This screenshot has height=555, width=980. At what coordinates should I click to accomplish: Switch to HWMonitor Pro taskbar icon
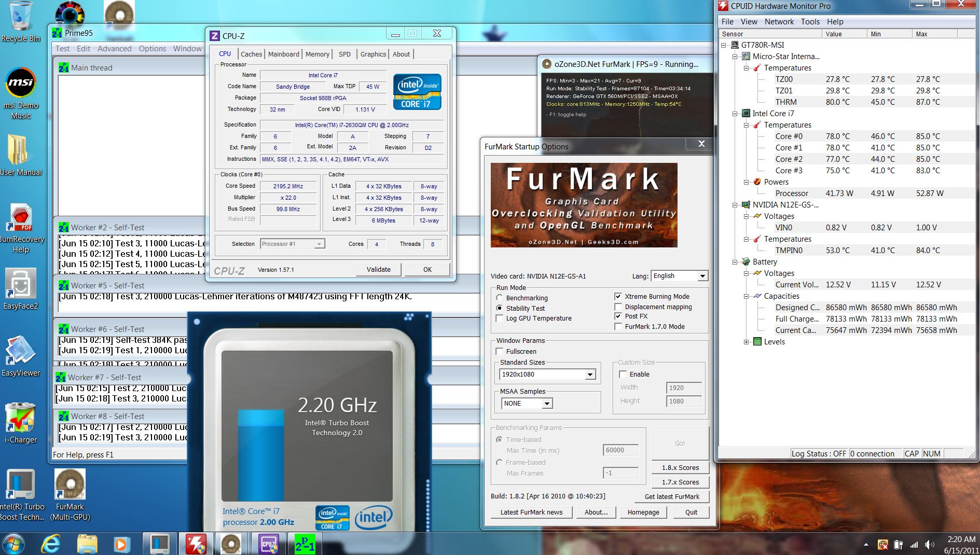[x=196, y=544]
